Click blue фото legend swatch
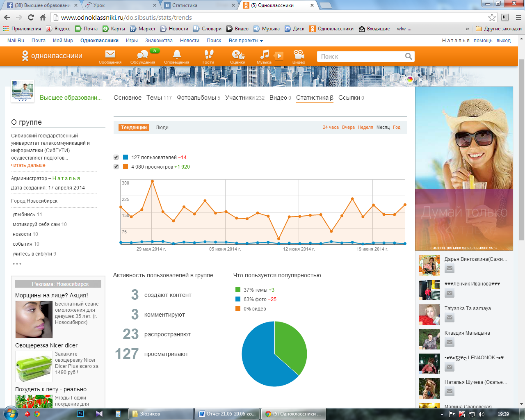This screenshot has width=525, height=420. tap(238, 299)
